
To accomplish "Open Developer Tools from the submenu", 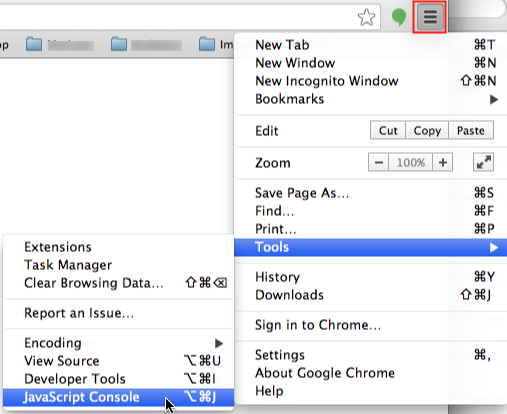I will click(x=118, y=379).
